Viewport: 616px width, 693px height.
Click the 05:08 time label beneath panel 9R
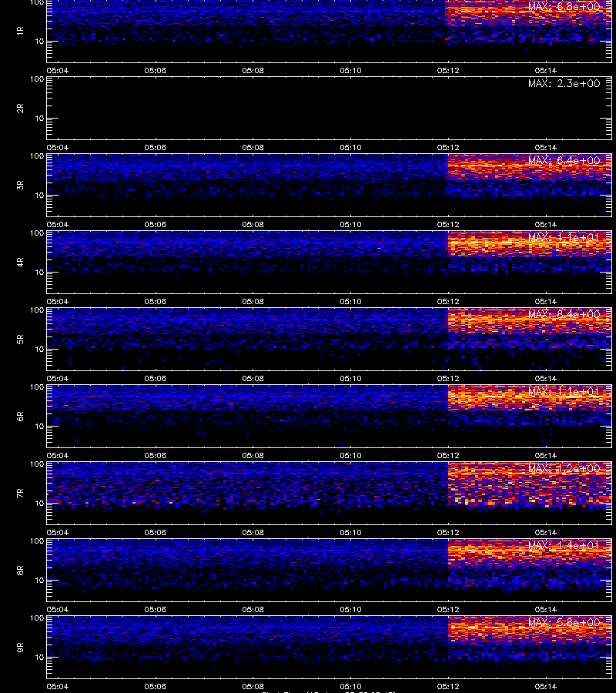click(253, 686)
